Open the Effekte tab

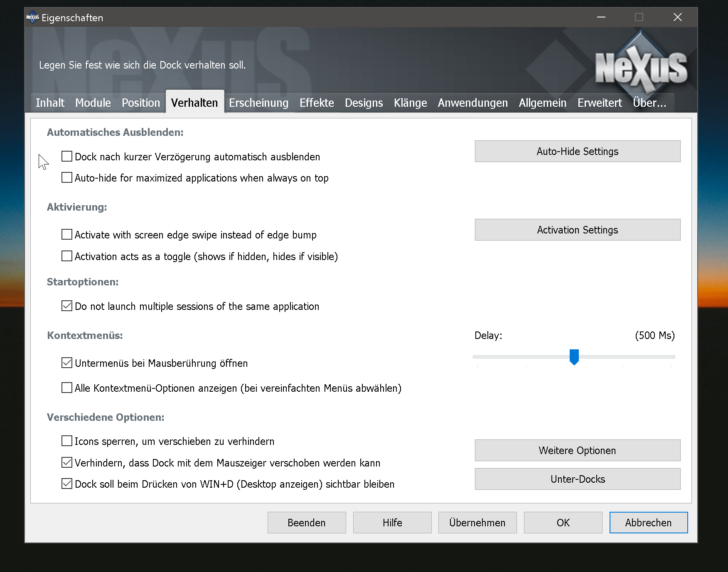317,103
